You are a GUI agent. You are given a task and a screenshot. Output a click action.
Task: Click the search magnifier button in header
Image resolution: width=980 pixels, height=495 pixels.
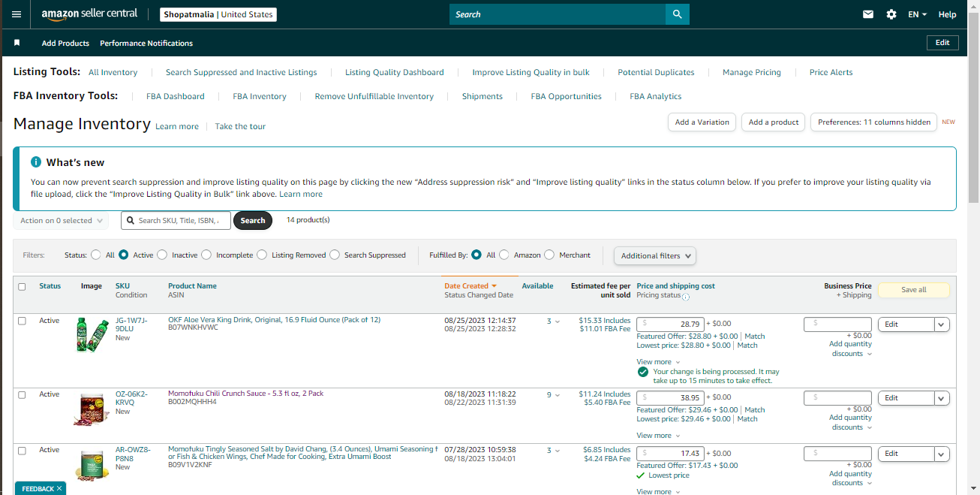coord(677,14)
